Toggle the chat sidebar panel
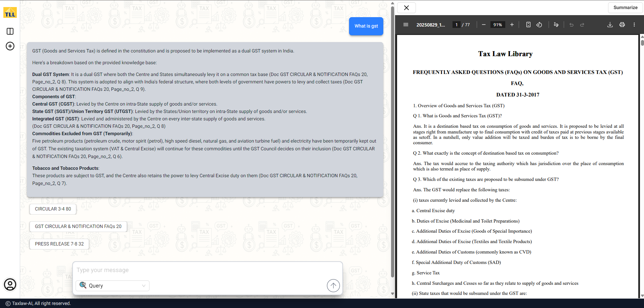The width and height of the screenshot is (644, 308). (x=10, y=31)
